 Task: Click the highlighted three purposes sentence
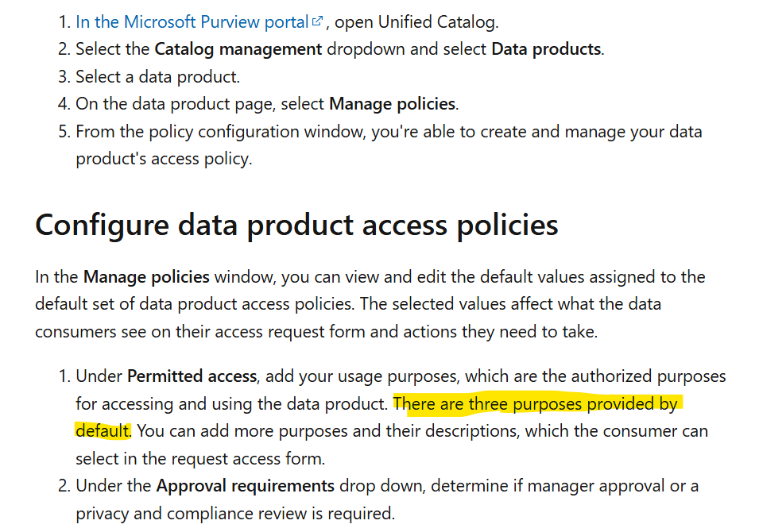[535, 404]
